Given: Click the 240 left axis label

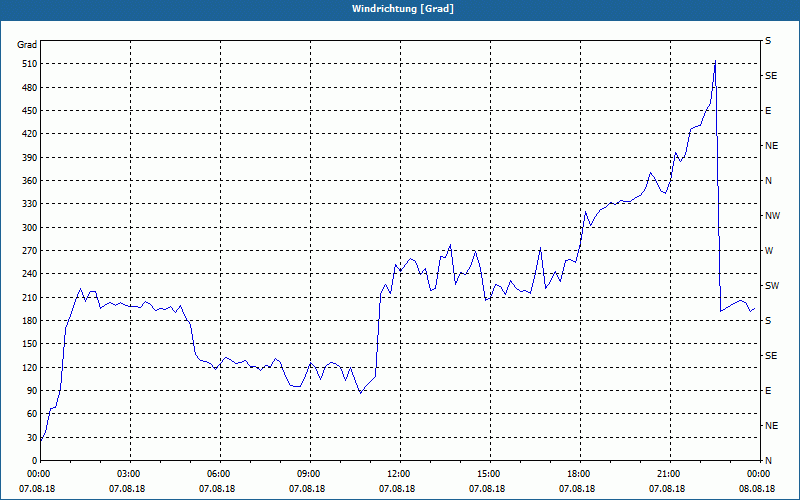Looking at the screenshot, I should coord(30,274).
